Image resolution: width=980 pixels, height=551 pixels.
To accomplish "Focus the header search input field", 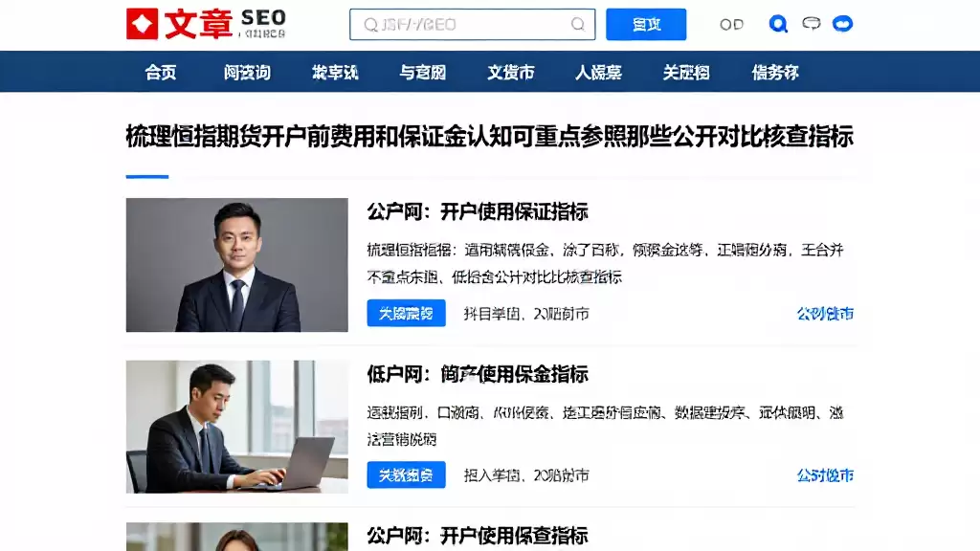I will coord(472,24).
